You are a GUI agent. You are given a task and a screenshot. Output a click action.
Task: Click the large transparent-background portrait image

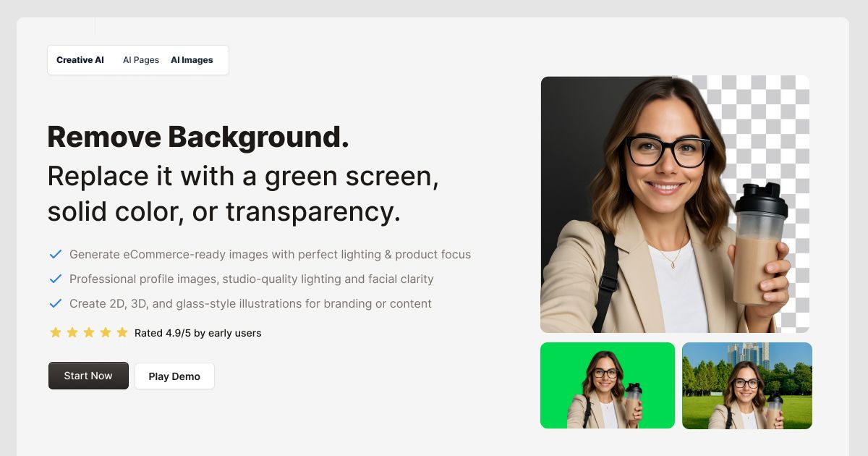point(674,204)
